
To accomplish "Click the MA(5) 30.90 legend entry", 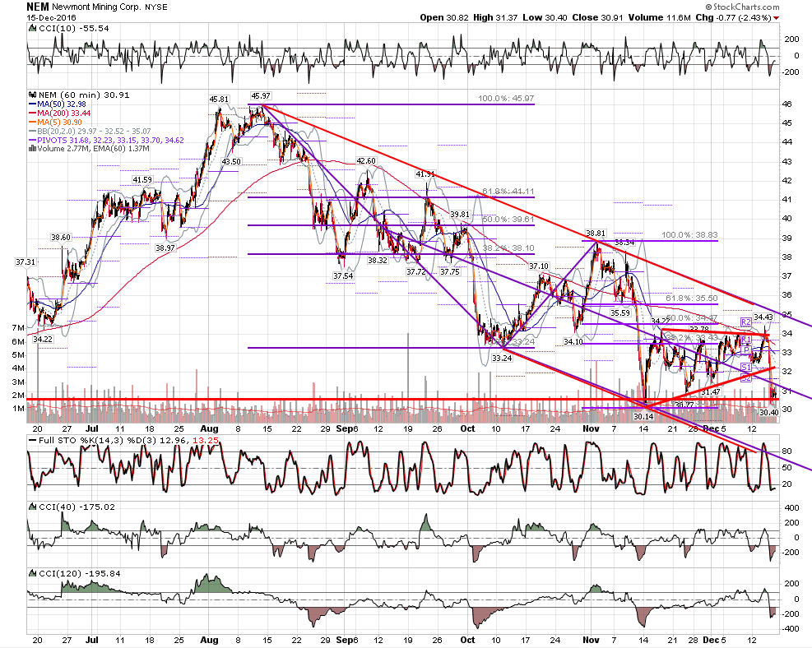I will click(55, 123).
